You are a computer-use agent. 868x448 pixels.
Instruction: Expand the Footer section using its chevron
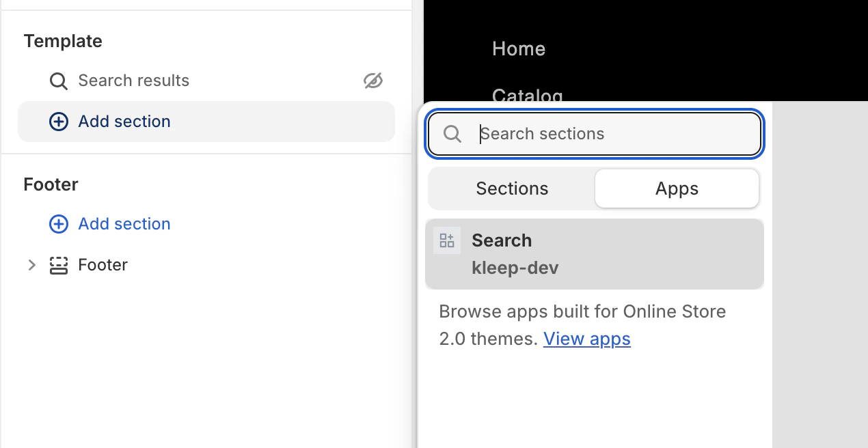(x=31, y=265)
